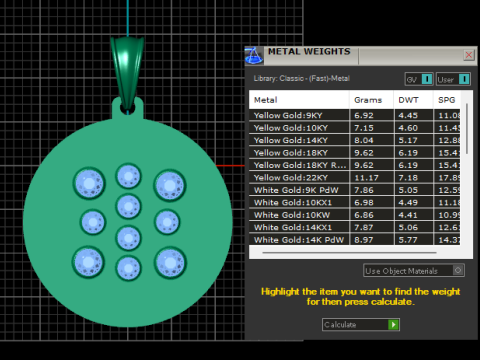Close the Metal Weights panel
The width and height of the screenshot is (480, 360).
click(x=469, y=55)
